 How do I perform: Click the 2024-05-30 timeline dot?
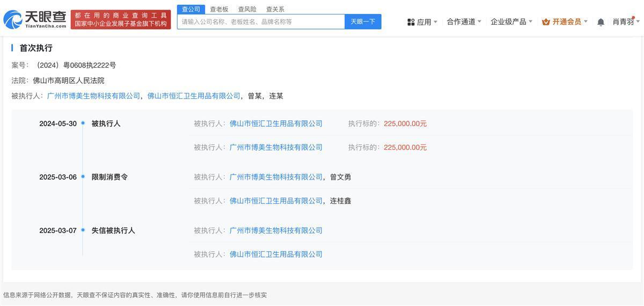(x=83, y=123)
